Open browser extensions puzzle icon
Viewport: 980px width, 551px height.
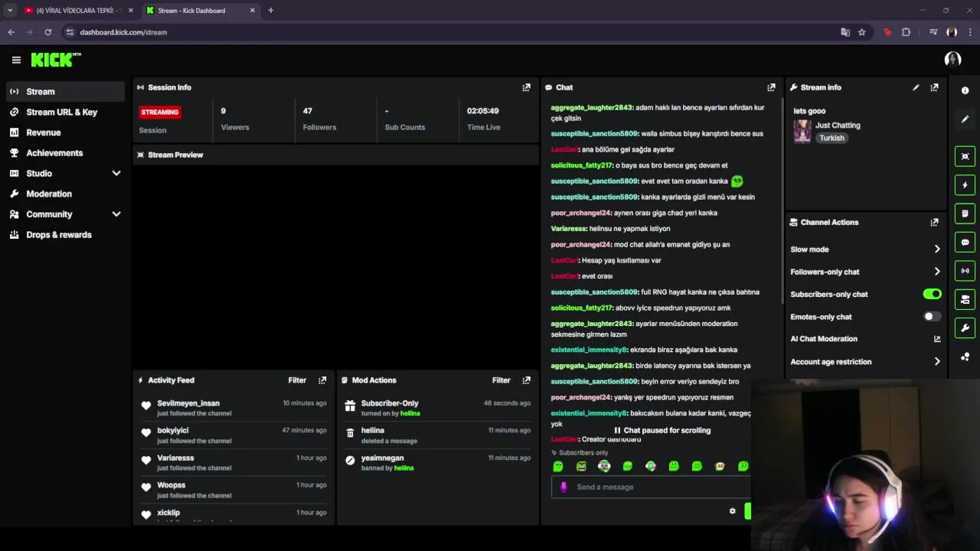coord(906,32)
